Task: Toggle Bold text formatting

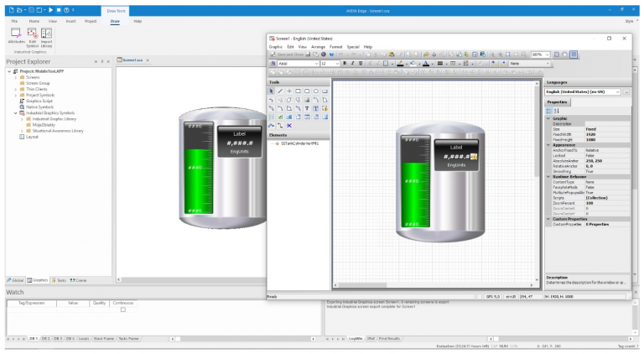Action: (346, 63)
